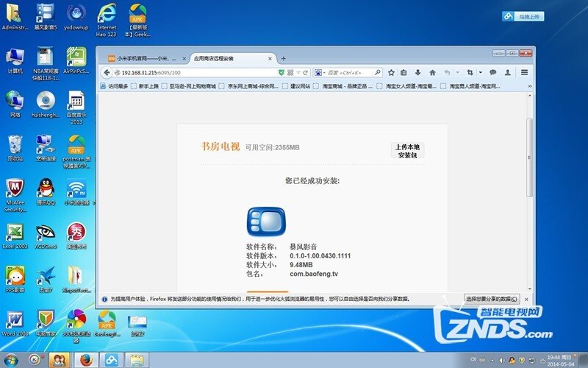Image resolution: width=588 pixels, height=368 pixels.
Task: Open 淘宝男人频道 bookmark
Action: pos(470,86)
